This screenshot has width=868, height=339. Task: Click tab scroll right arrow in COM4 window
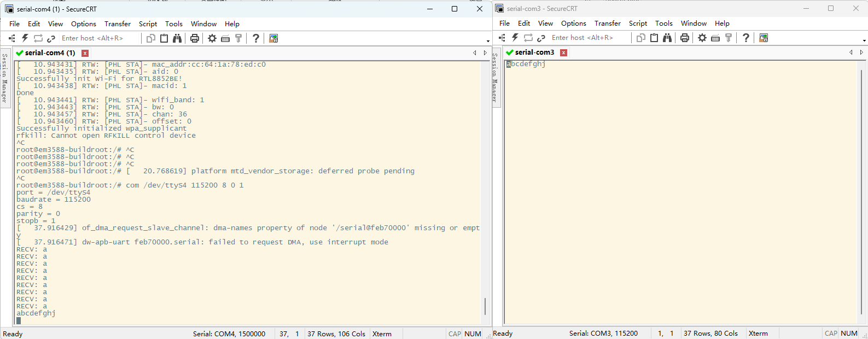(485, 53)
